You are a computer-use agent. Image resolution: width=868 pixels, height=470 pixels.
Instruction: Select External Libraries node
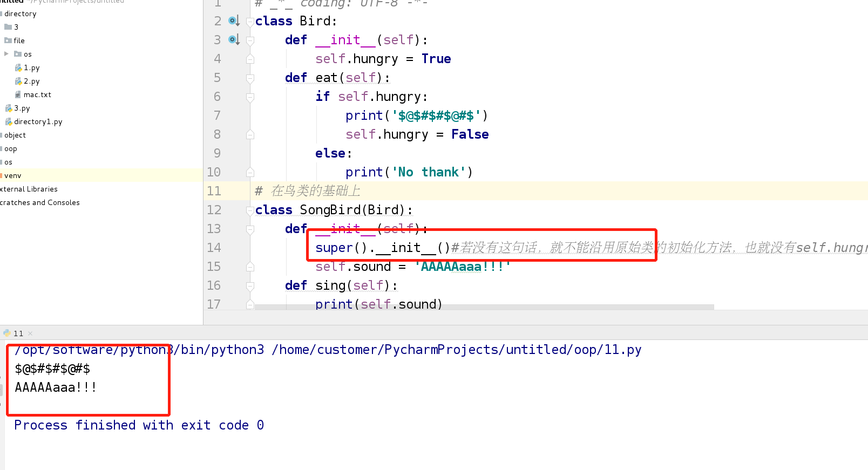(x=29, y=189)
